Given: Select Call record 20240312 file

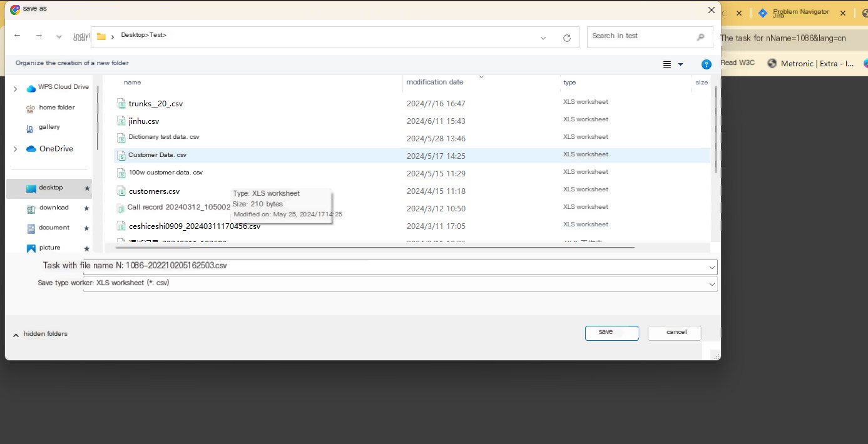Looking at the screenshot, I should [x=179, y=208].
